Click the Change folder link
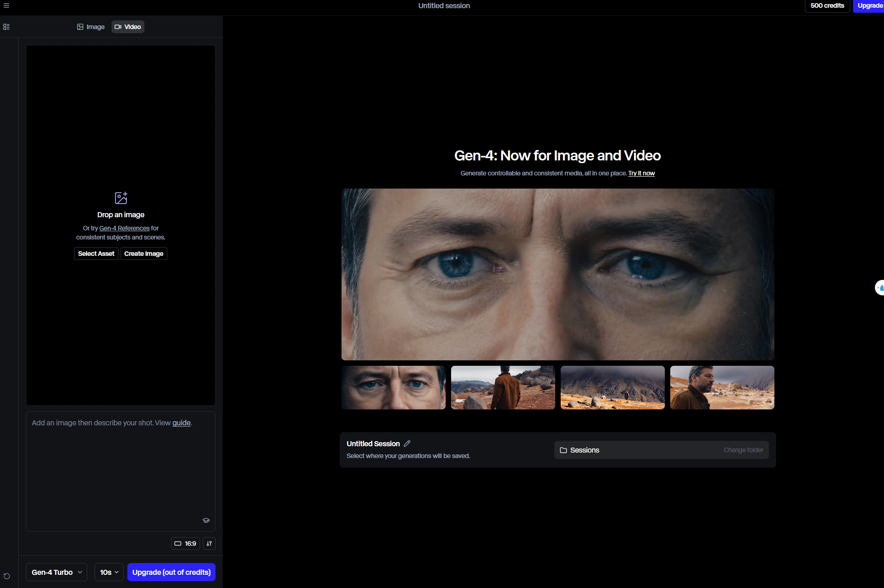 coord(743,450)
